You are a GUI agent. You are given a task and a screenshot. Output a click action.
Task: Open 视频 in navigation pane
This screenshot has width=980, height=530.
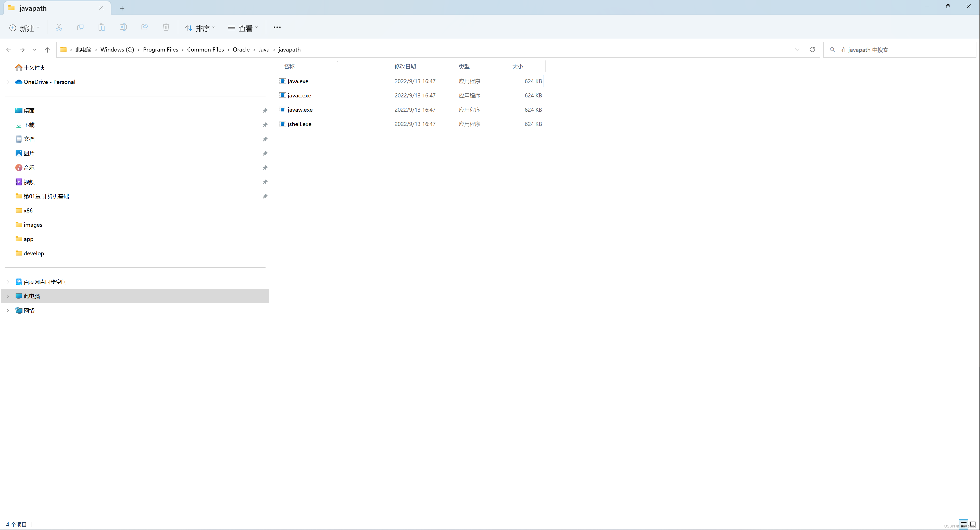click(29, 182)
